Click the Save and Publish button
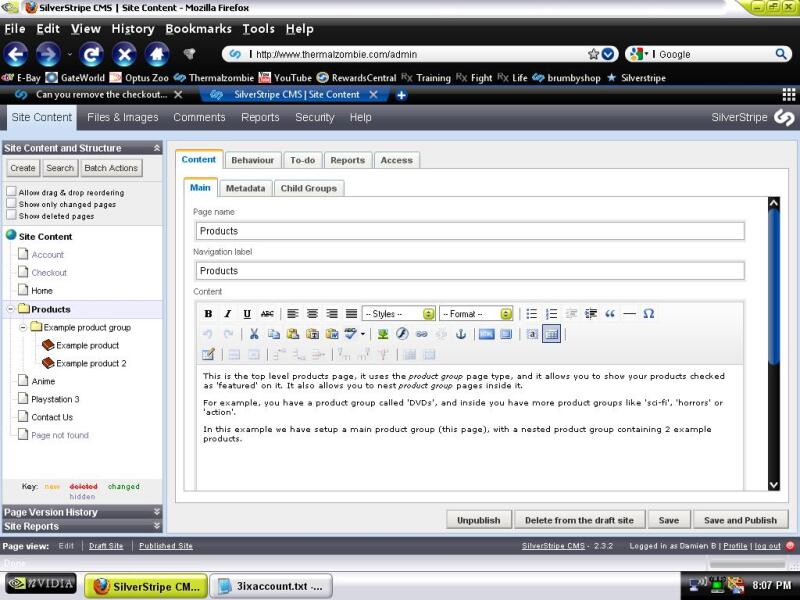Screen dimensions: 800x600 [740, 520]
